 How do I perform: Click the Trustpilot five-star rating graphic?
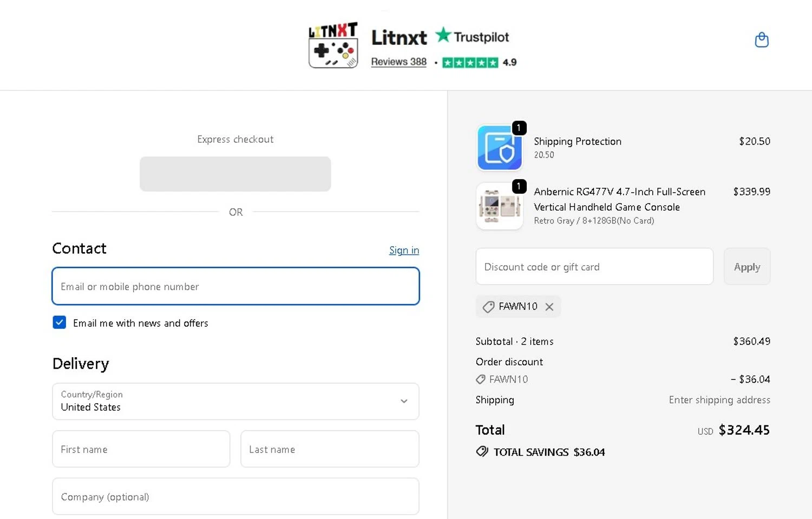(470, 63)
